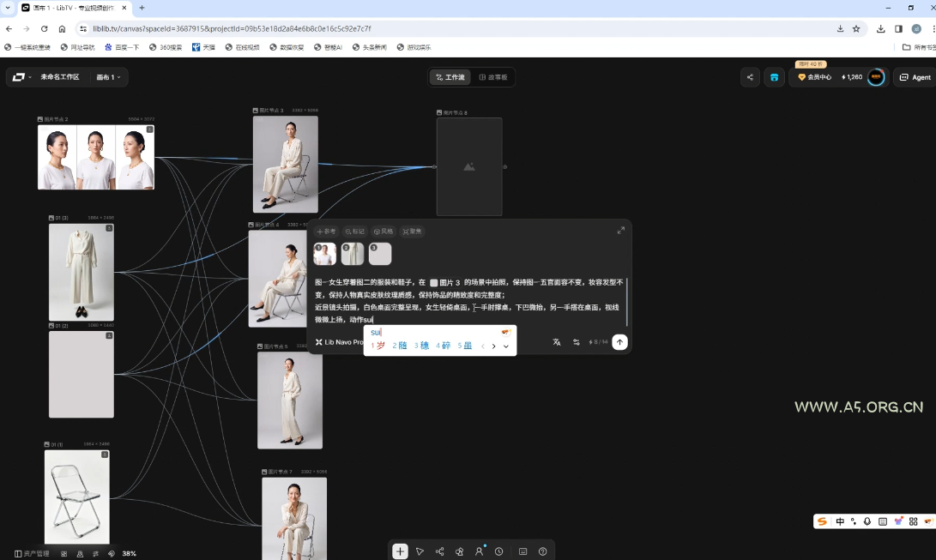Submit prompt with the up-arrow send button
The image size is (936, 560).
(x=619, y=342)
